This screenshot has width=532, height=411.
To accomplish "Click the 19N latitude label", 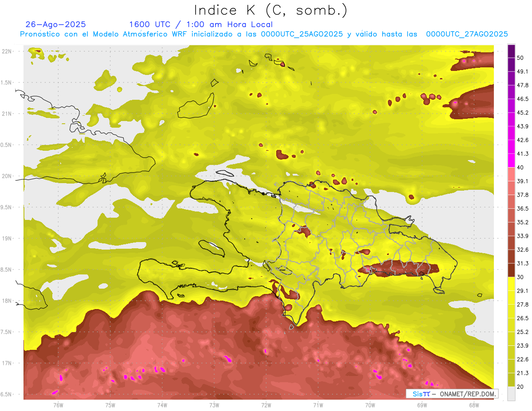I will (8, 239).
